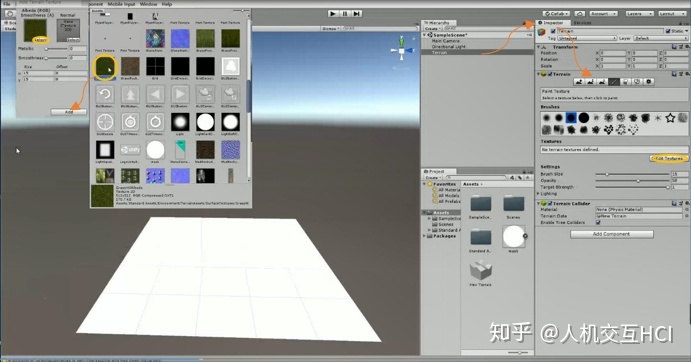691x362 pixels.
Task: Open the Transform component gear menu
Action: click(686, 47)
